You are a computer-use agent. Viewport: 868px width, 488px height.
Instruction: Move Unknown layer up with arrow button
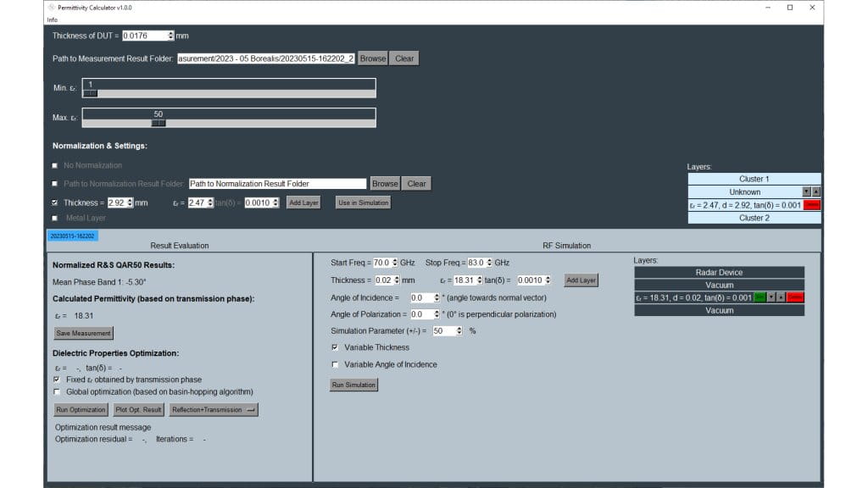click(815, 192)
